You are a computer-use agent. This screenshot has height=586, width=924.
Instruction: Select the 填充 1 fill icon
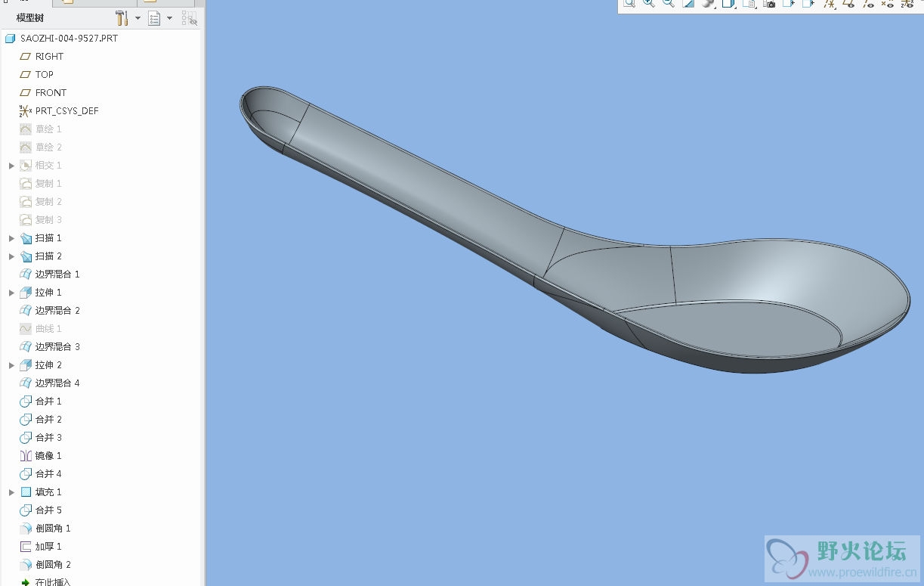pyautogui.click(x=26, y=491)
